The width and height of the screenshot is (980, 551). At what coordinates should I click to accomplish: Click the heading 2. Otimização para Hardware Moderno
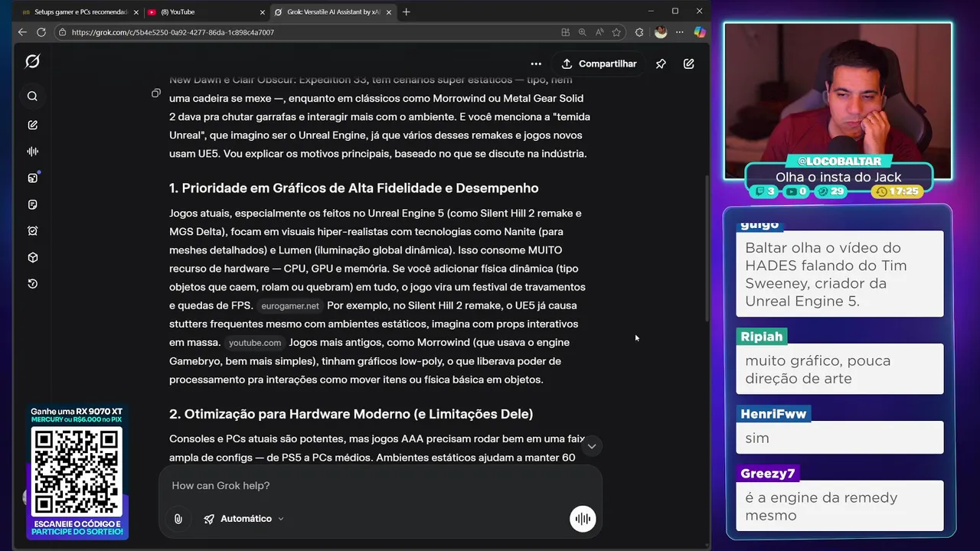pyautogui.click(x=351, y=414)
